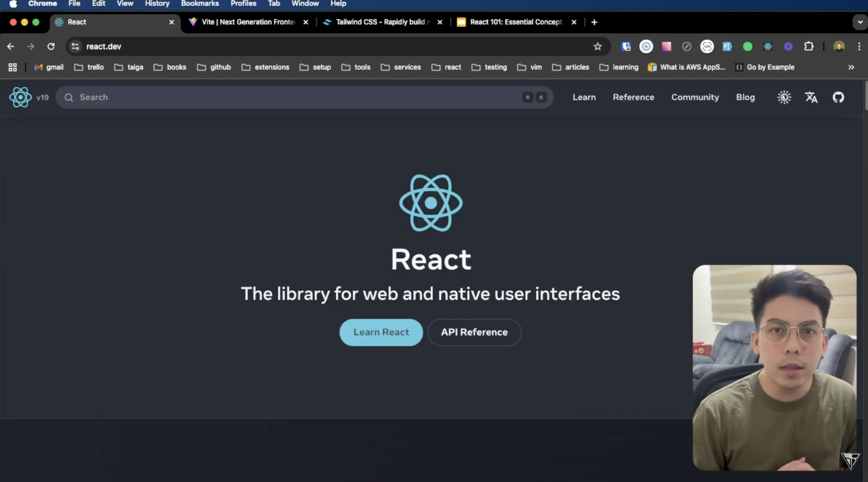Open the language translation picker icon
The height and width of the screenshot is (482, 868).
point(811,97)
